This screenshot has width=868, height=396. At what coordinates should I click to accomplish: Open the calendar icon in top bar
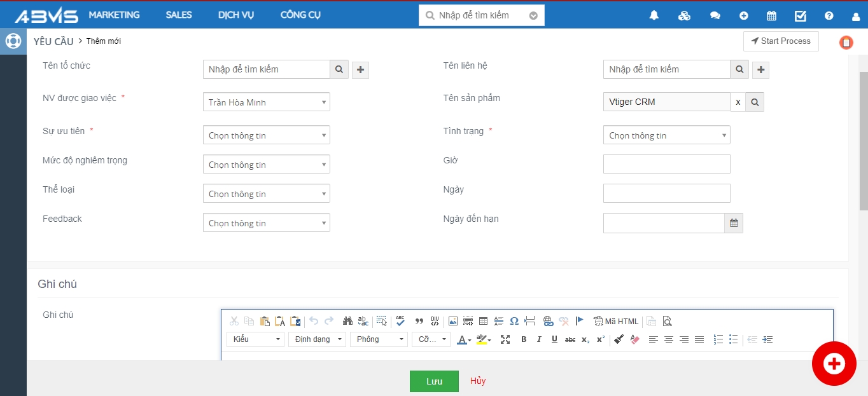pyautogui.click(x=771, y=16)
